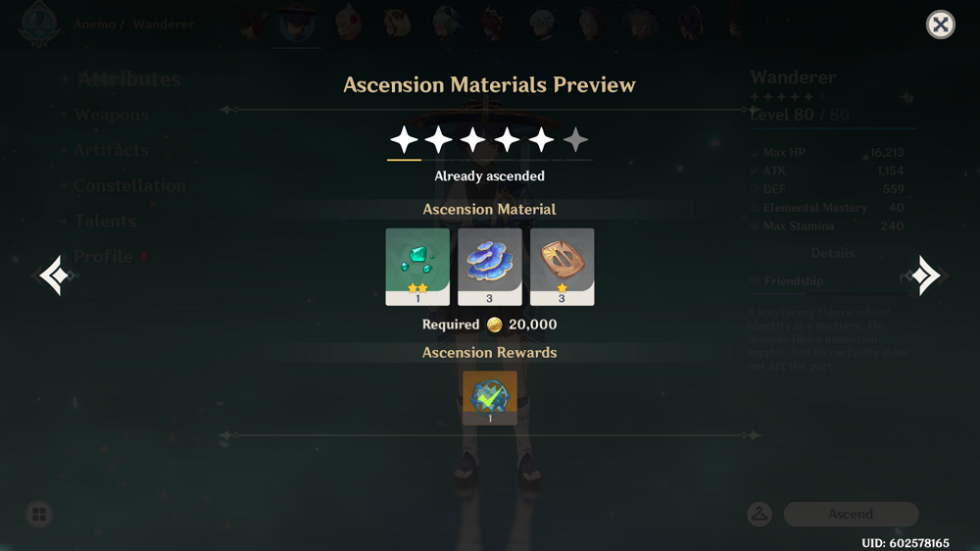Screen dimensions: 980x551
Task: Close the Ascension Materials Preview dialog
Action: click(x=940, y=25)
